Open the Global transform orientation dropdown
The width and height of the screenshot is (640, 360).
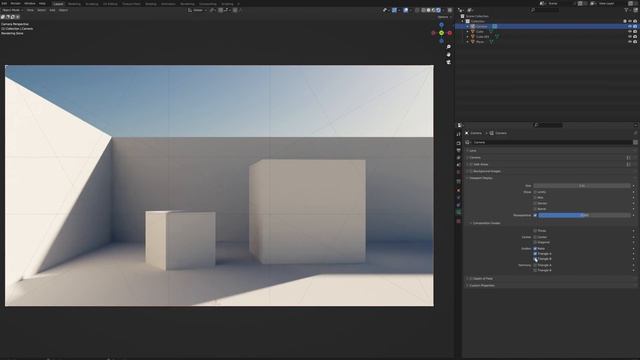198,10
